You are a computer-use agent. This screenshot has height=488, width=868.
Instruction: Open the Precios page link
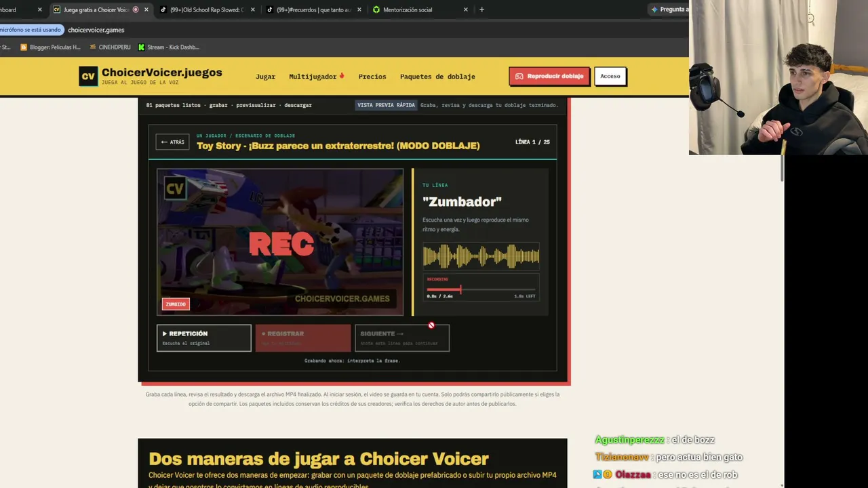tap(372, 77)
